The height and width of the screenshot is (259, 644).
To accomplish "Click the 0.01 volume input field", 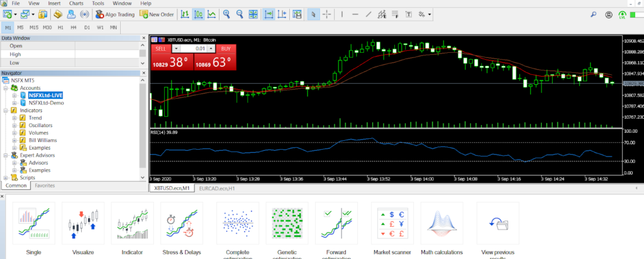I will point(194,48).
